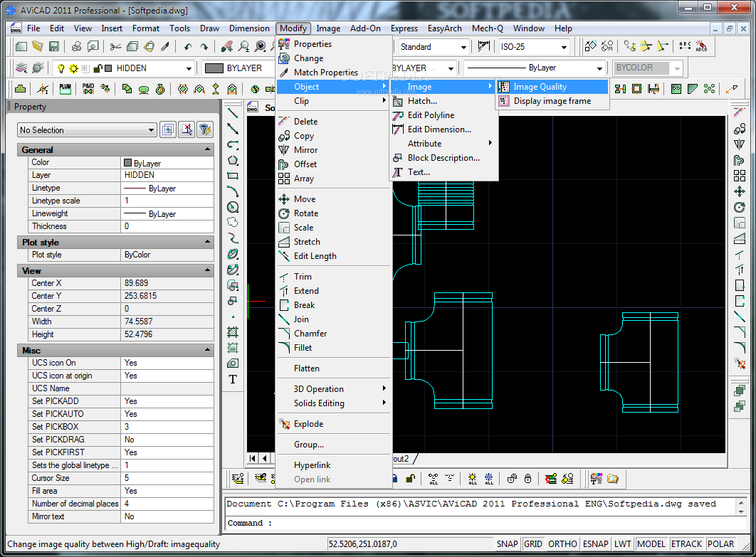756x557 pixels.
Task: Expand the Clip submenu
Action: [x=334, y=101]
